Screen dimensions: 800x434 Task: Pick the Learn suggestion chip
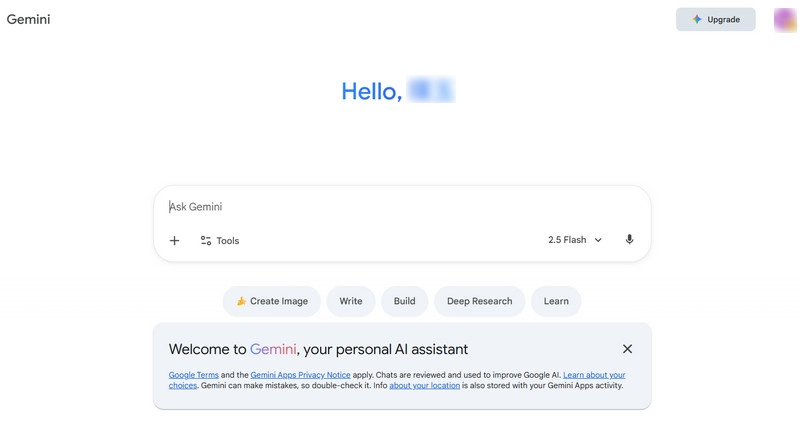pos(556,301)
